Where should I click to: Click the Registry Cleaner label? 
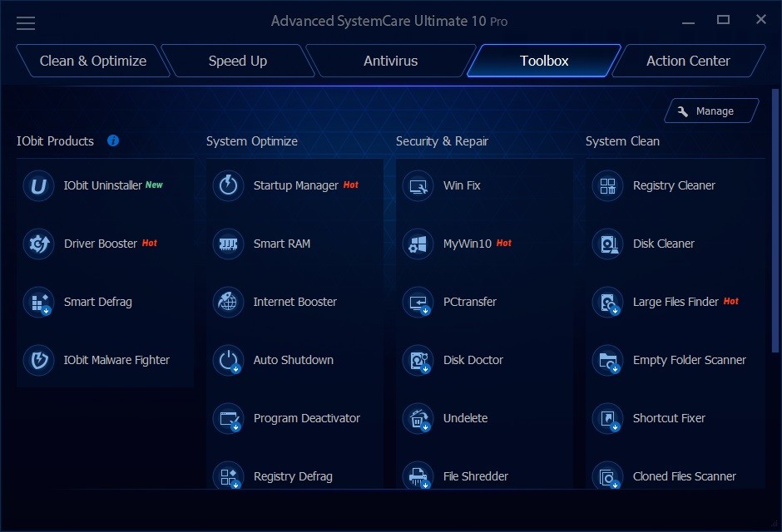674,186
